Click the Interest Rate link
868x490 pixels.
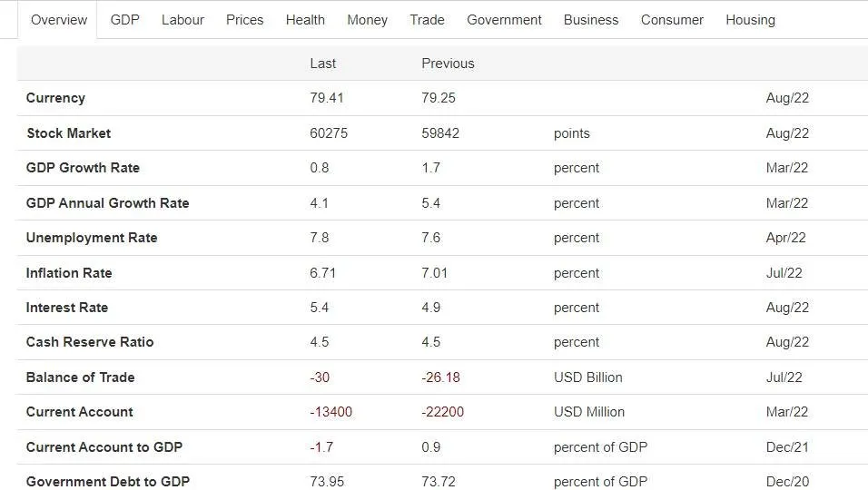(x=67, y=308)
